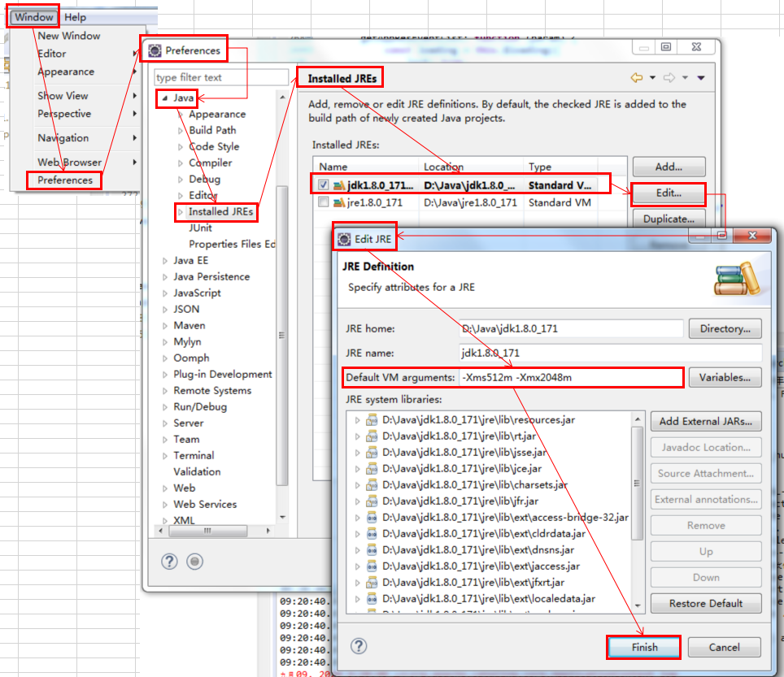Expand the Compiler node
784x677 pixels.
(x=181, y=163)
